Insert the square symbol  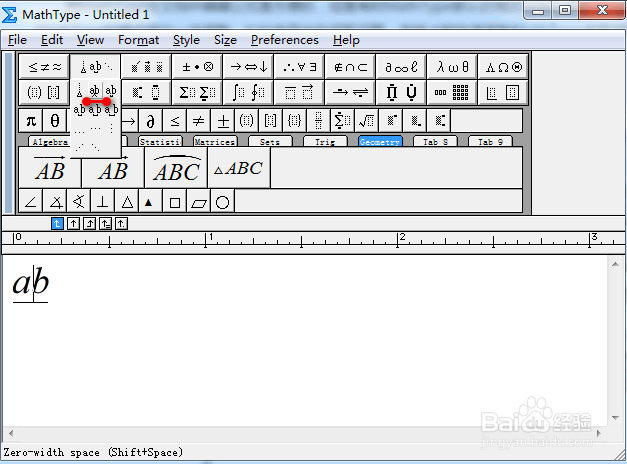[175, 201]
